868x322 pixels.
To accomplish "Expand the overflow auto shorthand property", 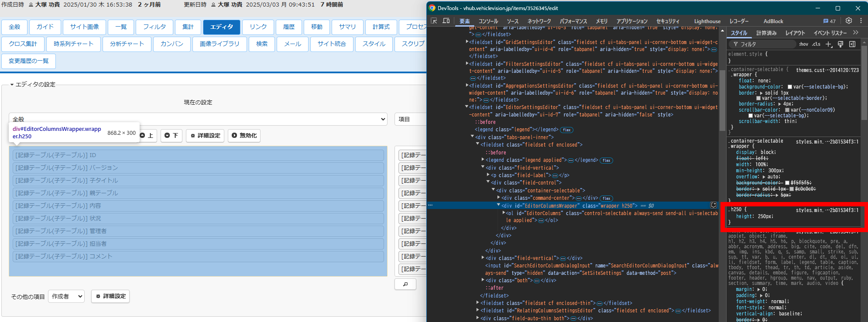I will click(x=764, y=177).
